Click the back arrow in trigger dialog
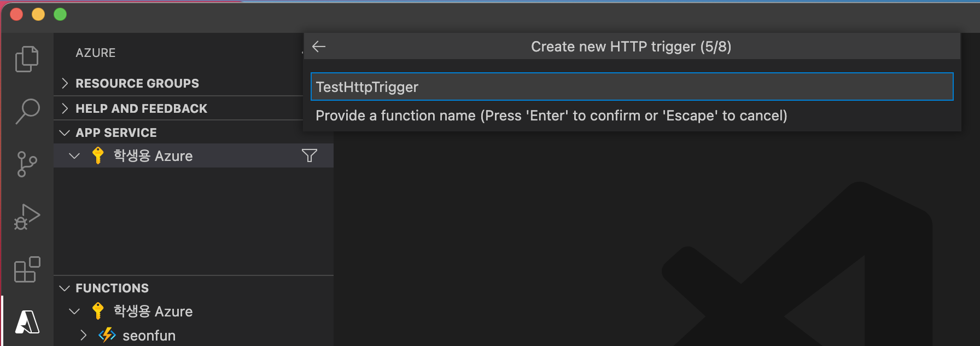The width and height of the screenshot is (980, 346). pos(319,47)
